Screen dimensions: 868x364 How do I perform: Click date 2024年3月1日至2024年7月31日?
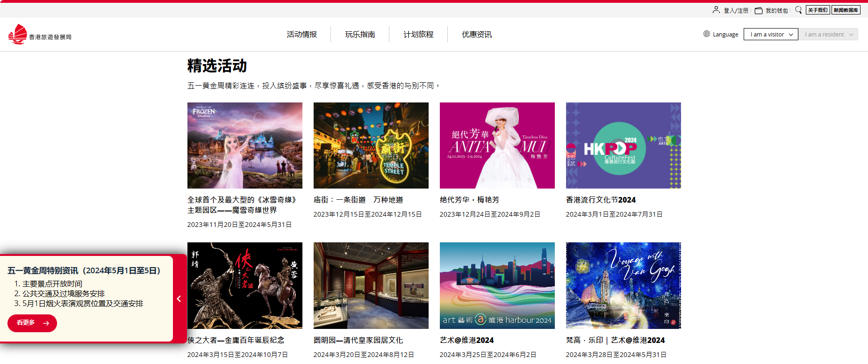click(615, 214)
